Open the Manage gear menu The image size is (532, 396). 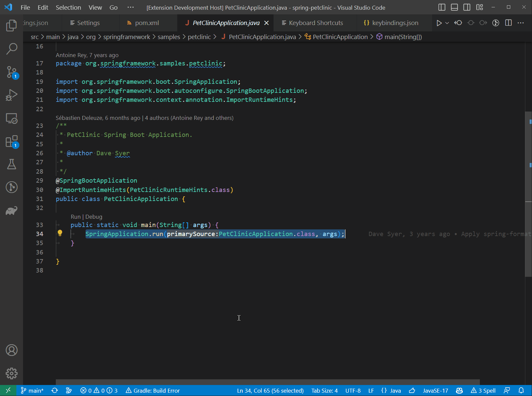pos(11,373)
